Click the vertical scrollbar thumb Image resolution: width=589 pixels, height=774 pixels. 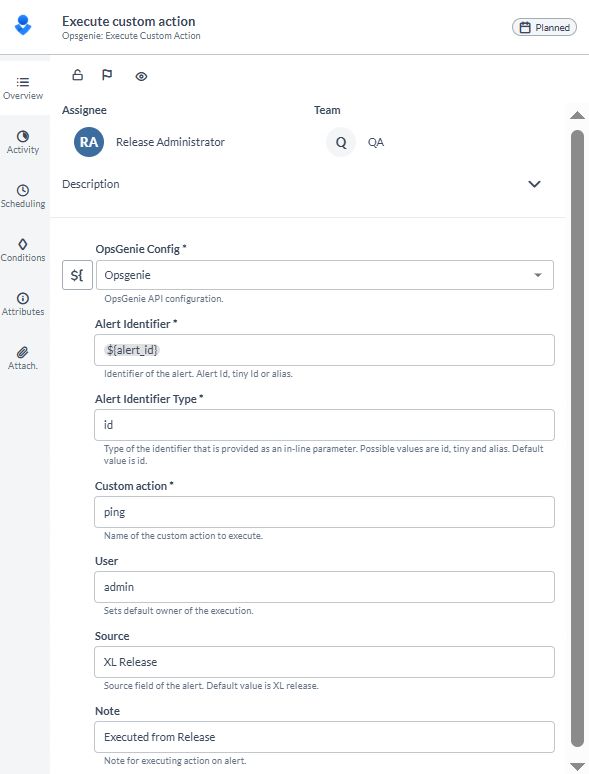click(577, 438)
